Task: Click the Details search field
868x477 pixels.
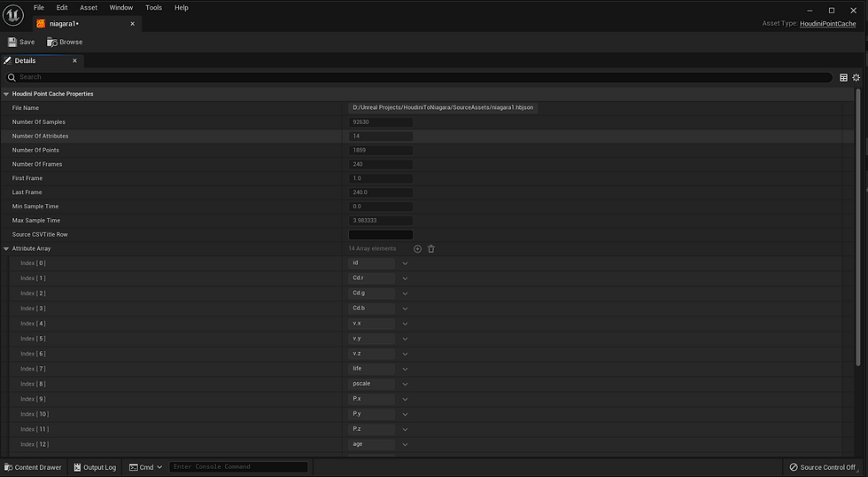Action: pos(419,77)
